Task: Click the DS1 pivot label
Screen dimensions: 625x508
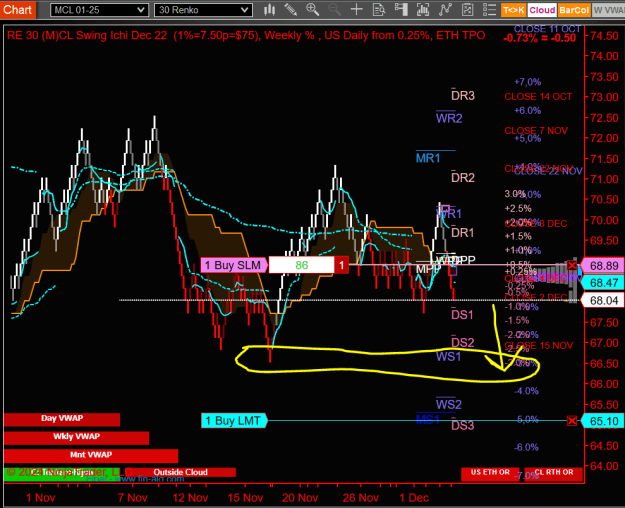Action: tap(462, 315)
